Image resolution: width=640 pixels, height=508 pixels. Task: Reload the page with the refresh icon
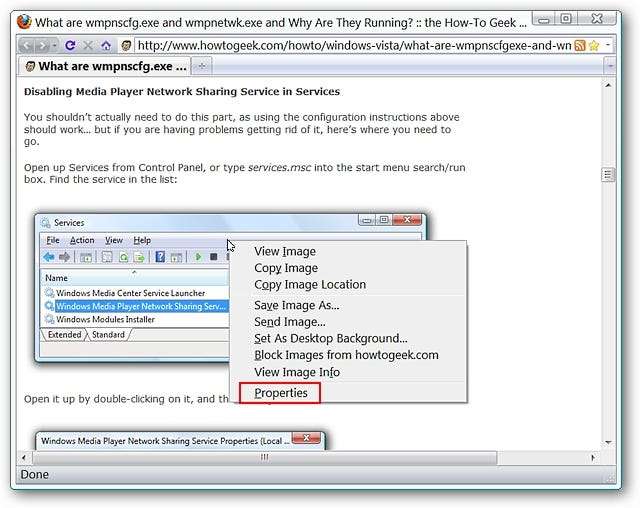[x=70, y=45]
